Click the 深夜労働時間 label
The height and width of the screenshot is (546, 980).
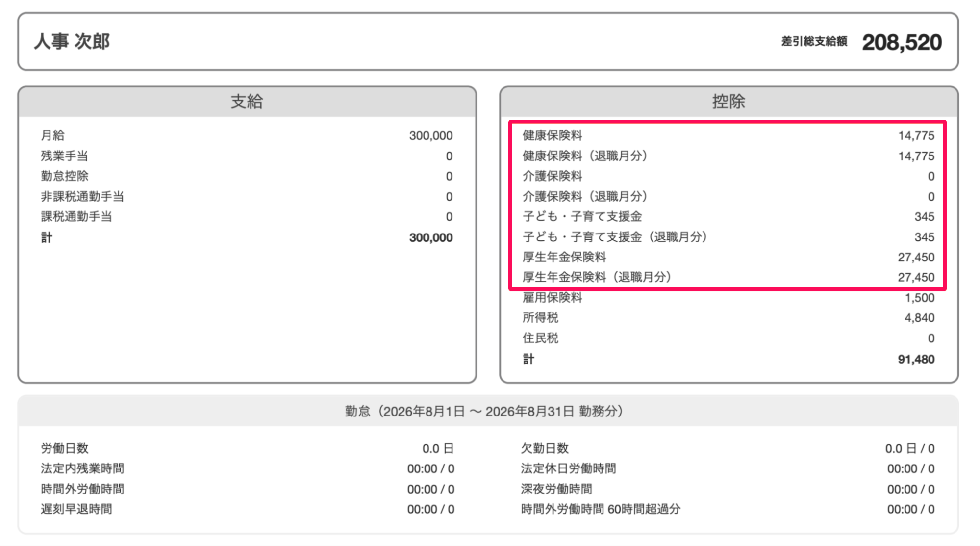click(x=556, y=489)
